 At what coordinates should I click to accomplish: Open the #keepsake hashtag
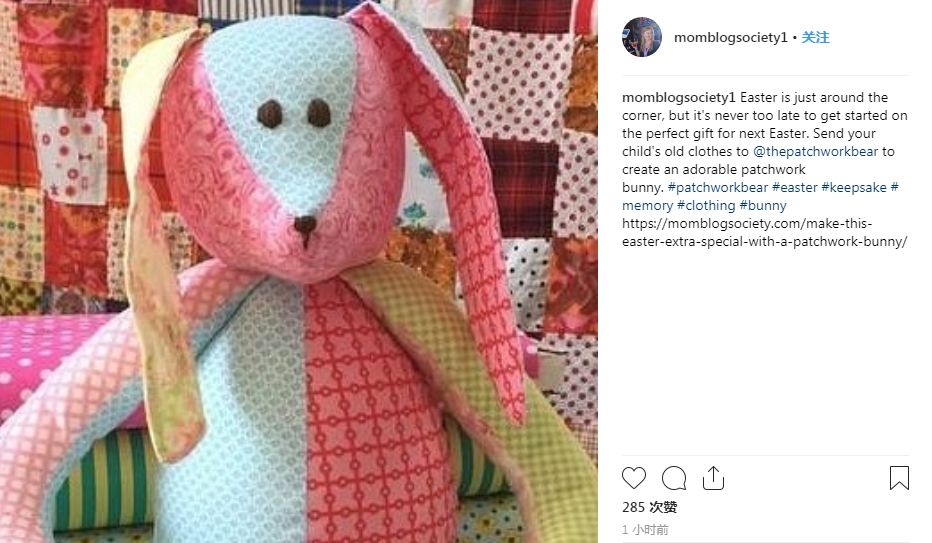[x=854, y=188]
